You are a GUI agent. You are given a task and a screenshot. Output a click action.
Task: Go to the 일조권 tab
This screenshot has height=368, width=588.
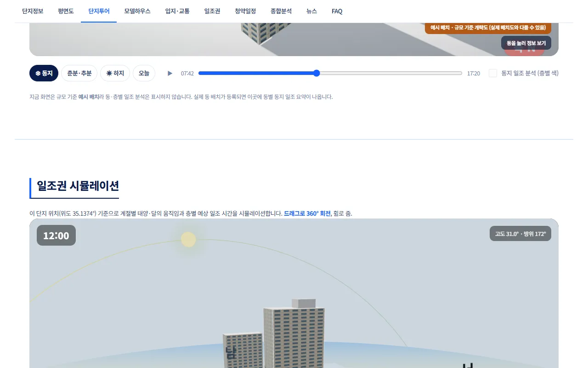[x=212, y=11]
